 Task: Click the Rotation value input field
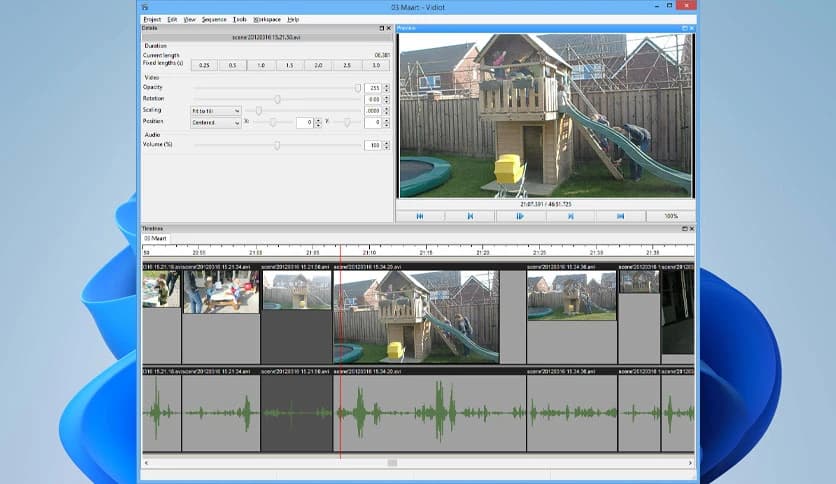(373, 100)
